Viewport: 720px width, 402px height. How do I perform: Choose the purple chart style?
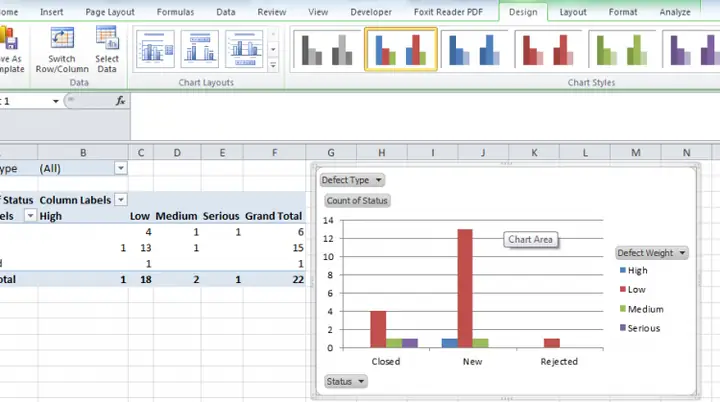tap(691, 49)
